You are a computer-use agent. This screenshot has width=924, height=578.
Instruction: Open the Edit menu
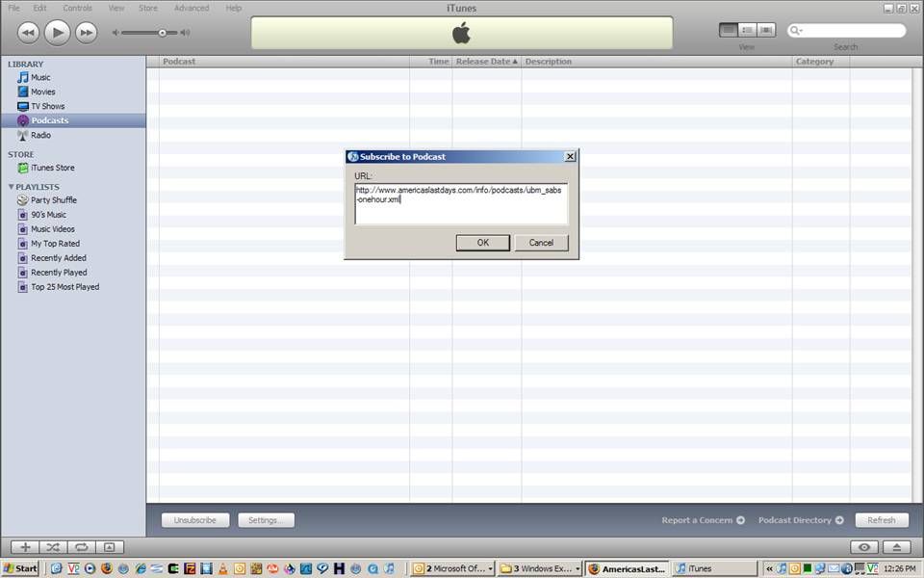[40, 9]
